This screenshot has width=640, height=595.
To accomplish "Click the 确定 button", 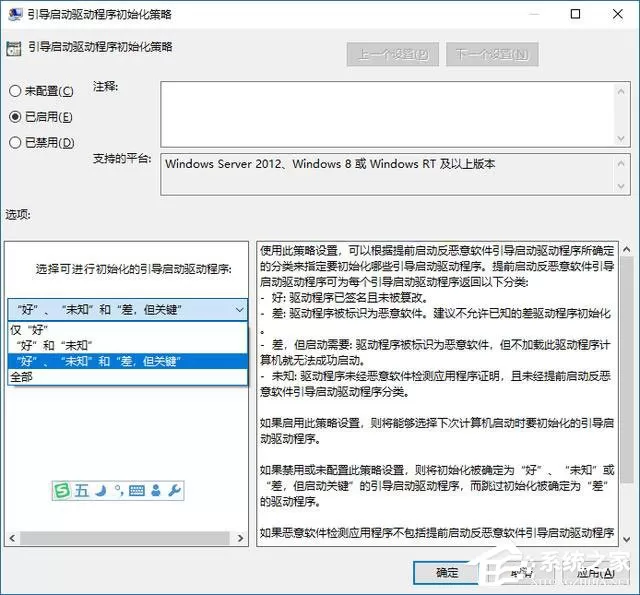I will point(447,573).
